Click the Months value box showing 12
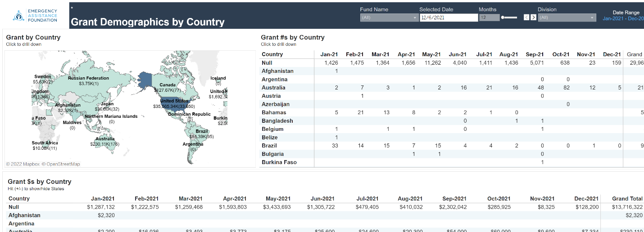The width and height of the screenshot is (644, 232). click(489, 18)
